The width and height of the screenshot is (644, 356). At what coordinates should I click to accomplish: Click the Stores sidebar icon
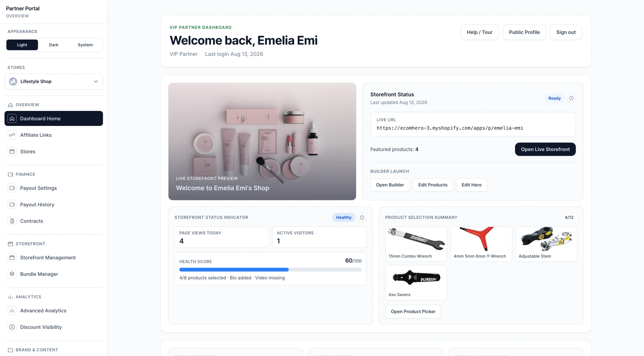point(12,151)
